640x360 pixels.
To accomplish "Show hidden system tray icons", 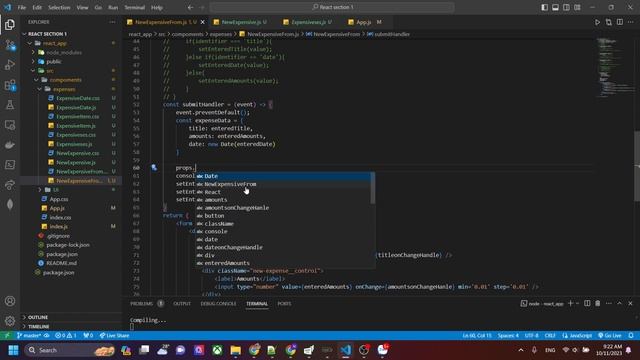I will pyautogui.click(x=521, y=350).
